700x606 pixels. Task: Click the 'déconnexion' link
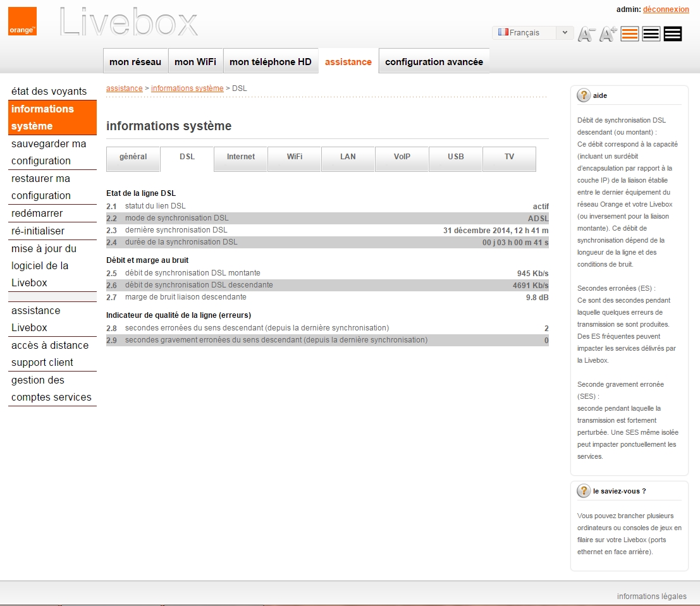(666, 9)
